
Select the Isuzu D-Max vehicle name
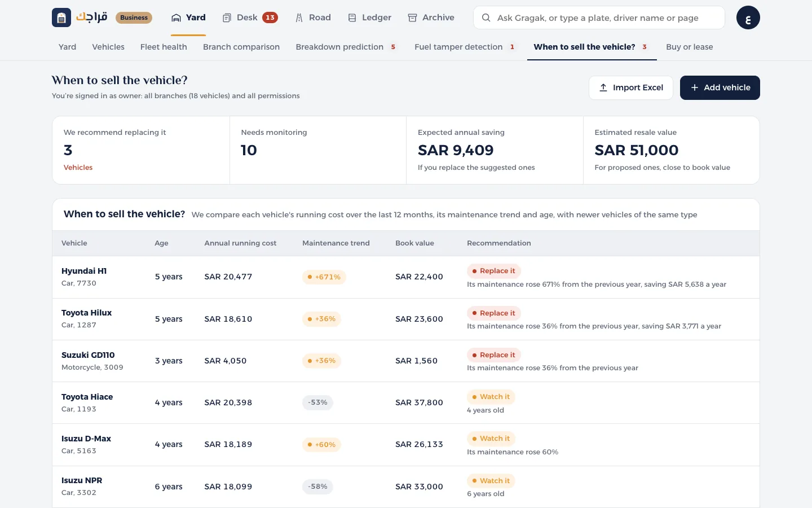[x=86, y=439]
